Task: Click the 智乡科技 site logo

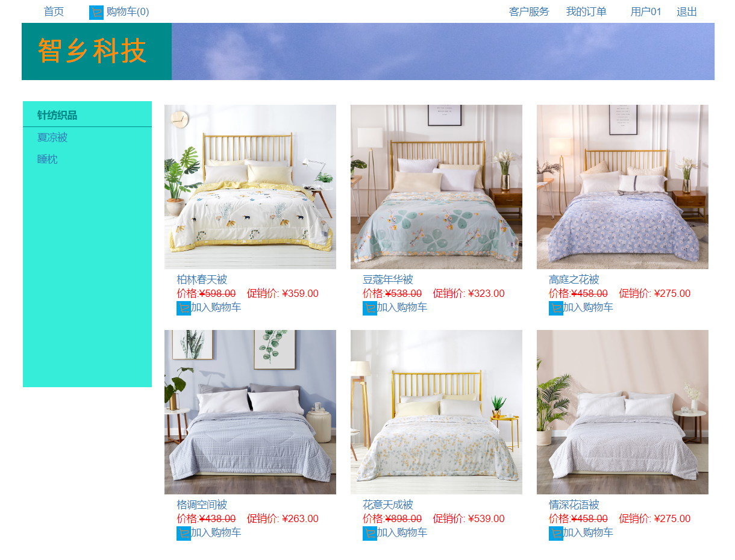Action: pos(92,51)
